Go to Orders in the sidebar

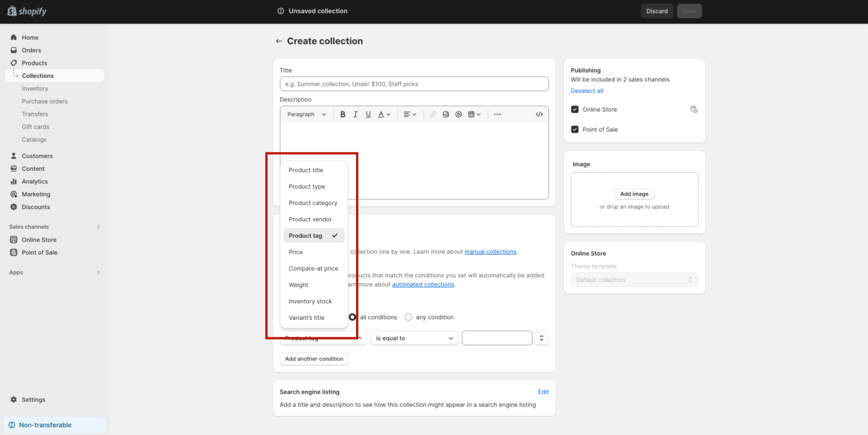pos(31,50)
